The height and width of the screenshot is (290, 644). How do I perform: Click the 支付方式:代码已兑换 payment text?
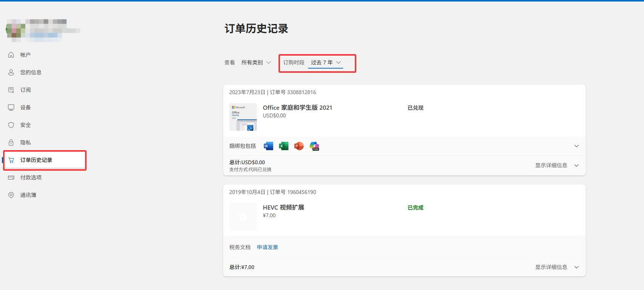(250, 170)
